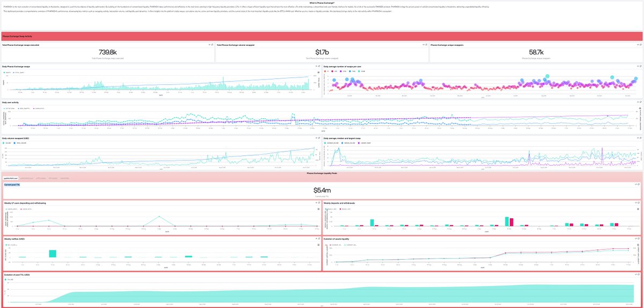This screenshot has height=308, width=644.
Task: Refresh the Total Pharaoh Exchange volume swapped card
Action: click(x=426, y=45)
